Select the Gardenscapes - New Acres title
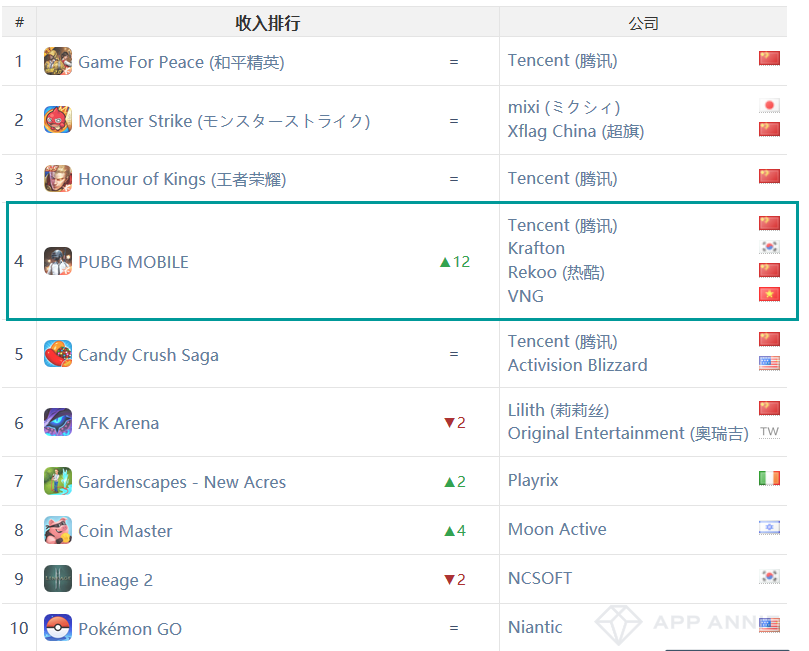809x651 pixels. point(182,482)
